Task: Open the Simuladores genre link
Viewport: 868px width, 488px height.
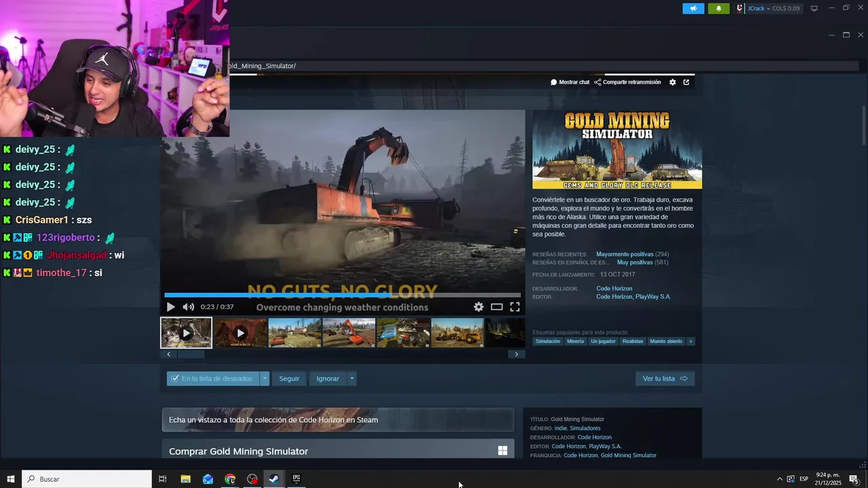Action: pos(585,428)
